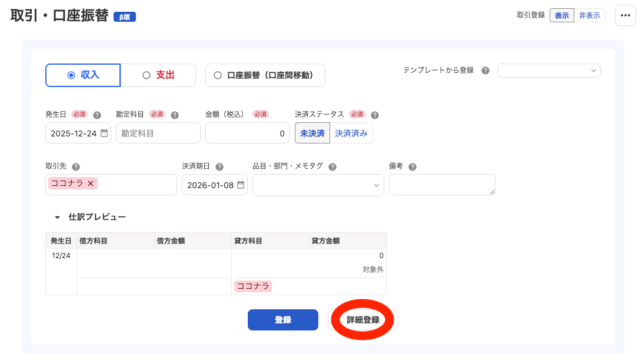Click the help icon beside 決済ステータス
This screenshot has height=364, width=642.
pos(374,114)
